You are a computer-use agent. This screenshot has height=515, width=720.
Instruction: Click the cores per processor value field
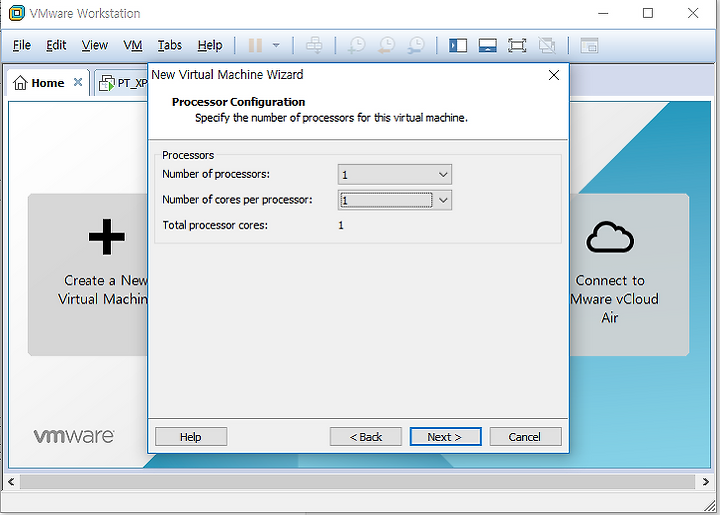tap(386, 200)
